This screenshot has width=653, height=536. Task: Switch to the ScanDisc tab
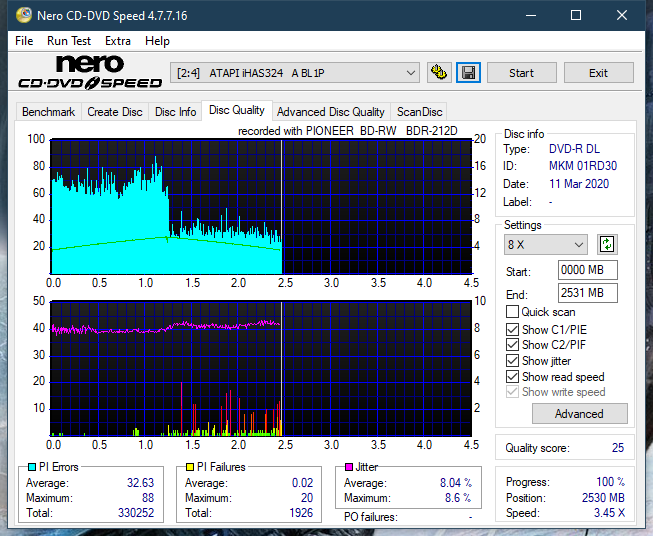419,112
